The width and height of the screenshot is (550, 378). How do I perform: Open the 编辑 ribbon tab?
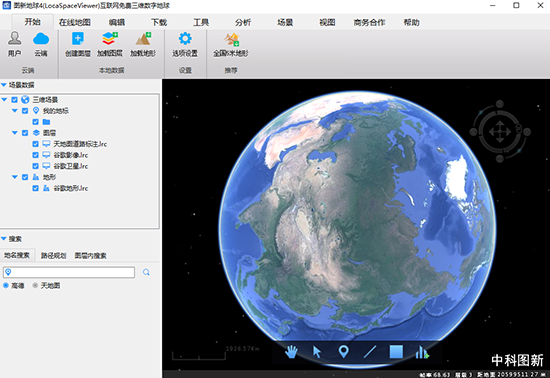117,22
